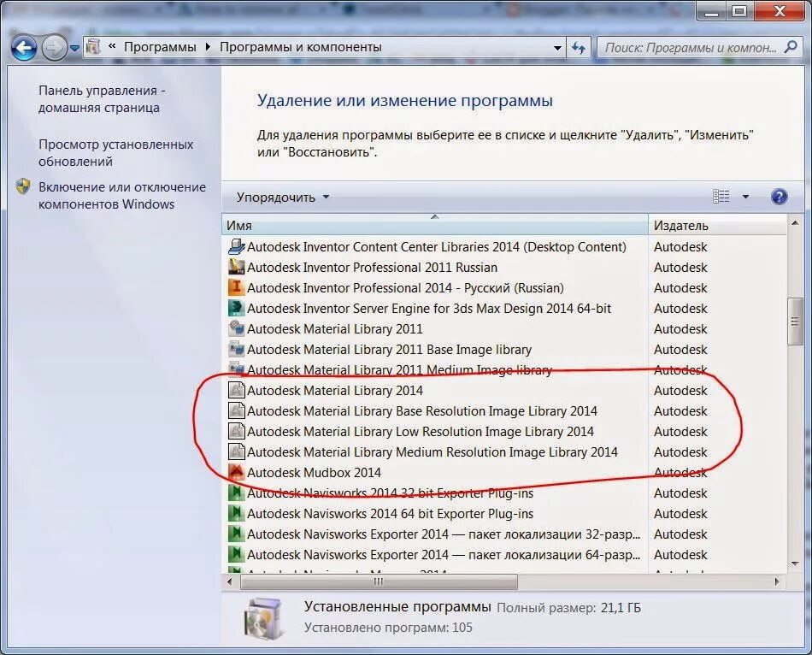Click Inventor Professional 2014 Русский orange icon
This screenshot has height=655, width=812.
[237, 287]
